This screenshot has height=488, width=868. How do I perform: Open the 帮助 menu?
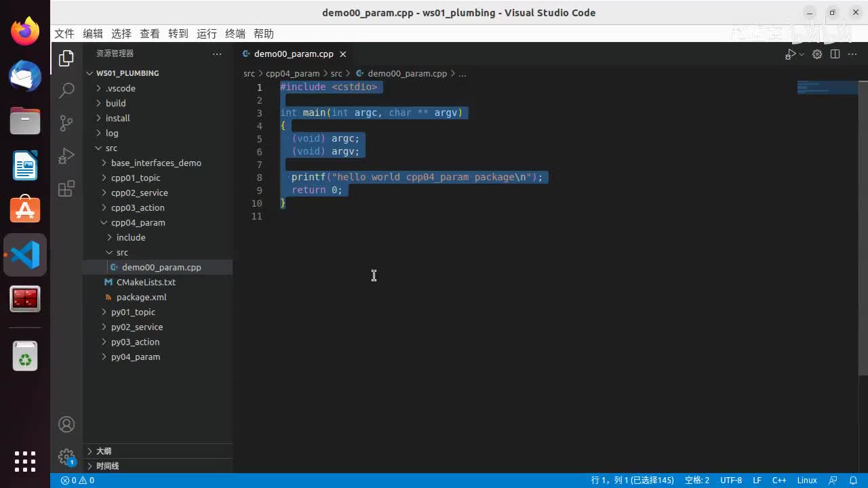[x=264, y=34]
